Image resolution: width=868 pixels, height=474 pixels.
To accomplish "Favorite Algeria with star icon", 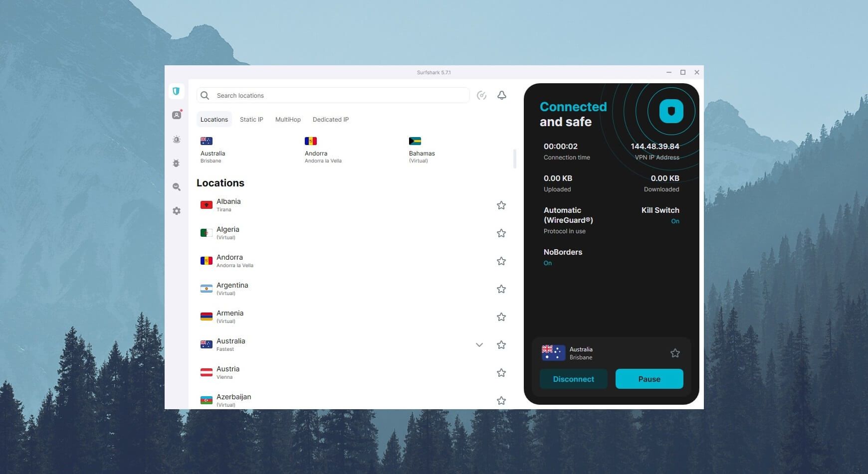I will coord(501,233).
